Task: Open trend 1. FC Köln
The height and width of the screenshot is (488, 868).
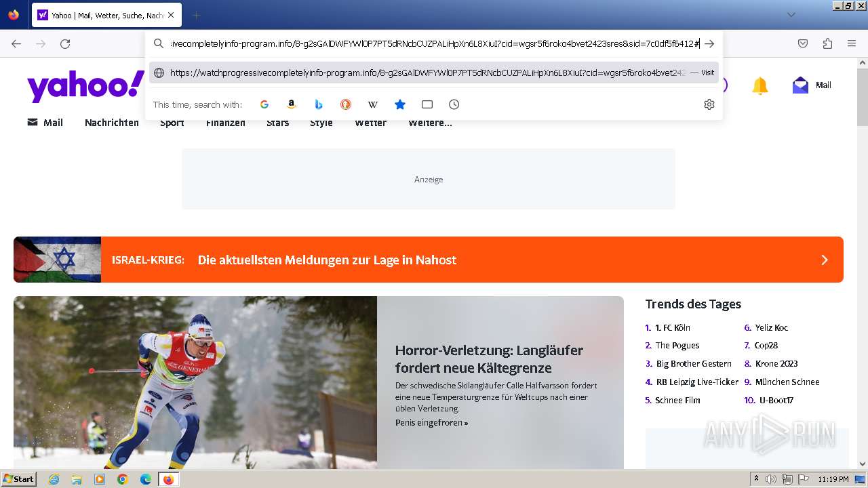Action: pos(673,327)
